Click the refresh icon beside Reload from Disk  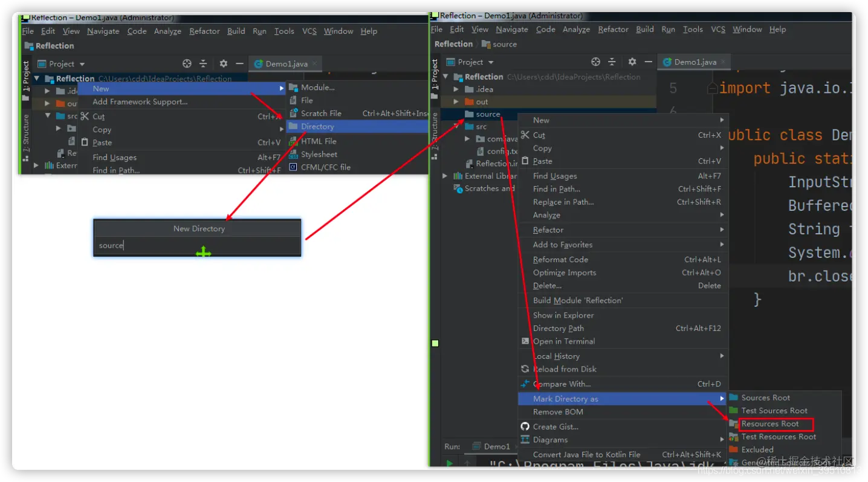pyautogui.click(x=525, y=369)
